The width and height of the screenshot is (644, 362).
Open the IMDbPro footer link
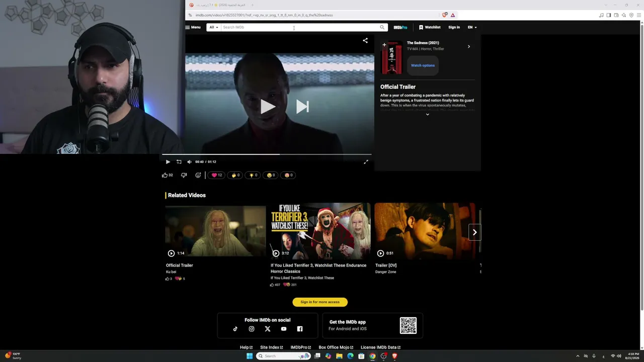tap(301, 347)
